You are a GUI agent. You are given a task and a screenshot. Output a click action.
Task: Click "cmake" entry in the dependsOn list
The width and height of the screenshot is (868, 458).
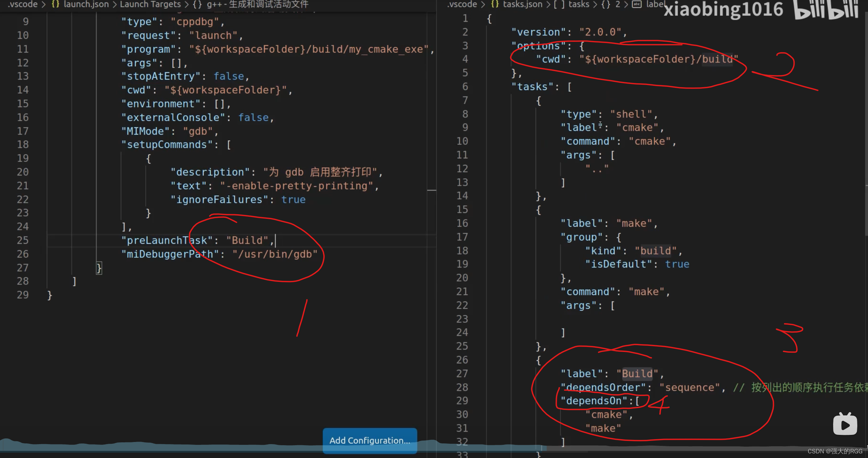(606, 415)
